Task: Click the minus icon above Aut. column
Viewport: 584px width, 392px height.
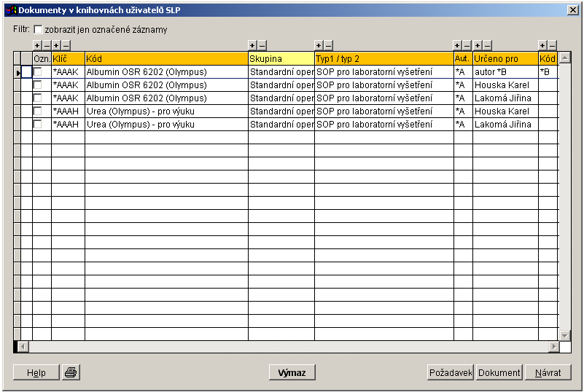Action: pos(467,45)
